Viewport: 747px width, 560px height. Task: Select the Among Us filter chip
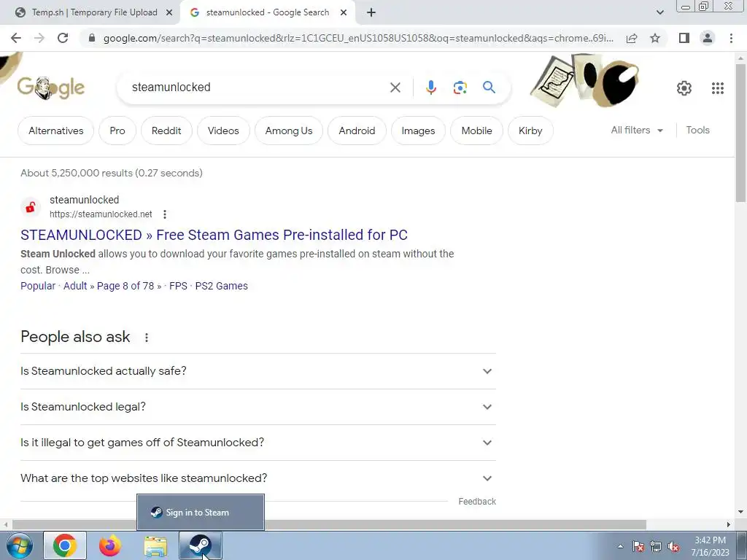(289, 131)
